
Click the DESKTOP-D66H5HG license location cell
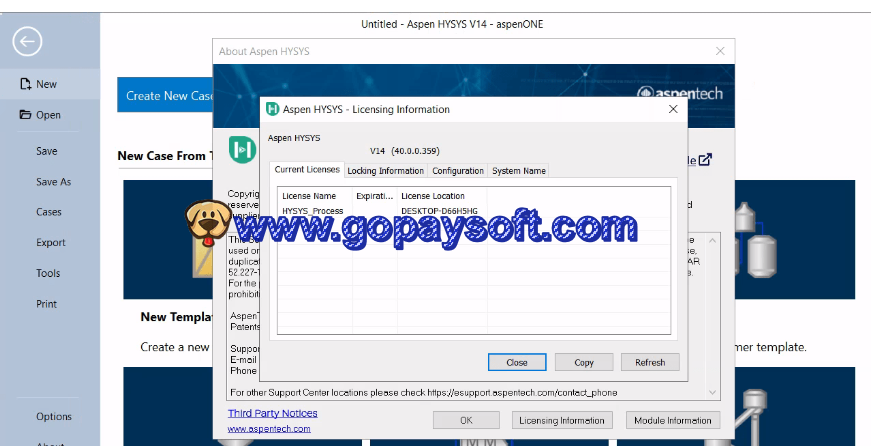(x=439, y=211)
